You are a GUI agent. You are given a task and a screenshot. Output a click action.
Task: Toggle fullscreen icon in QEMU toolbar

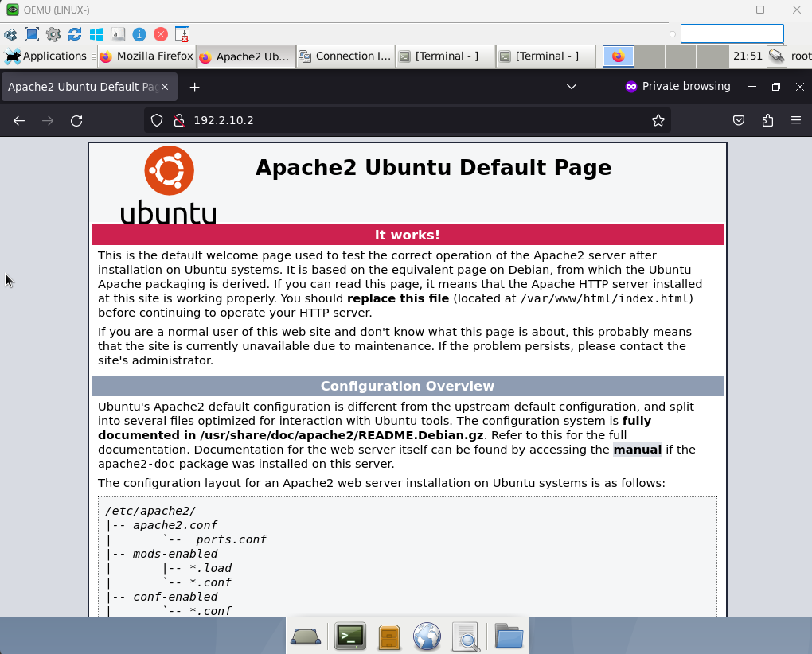click(32, 35)
